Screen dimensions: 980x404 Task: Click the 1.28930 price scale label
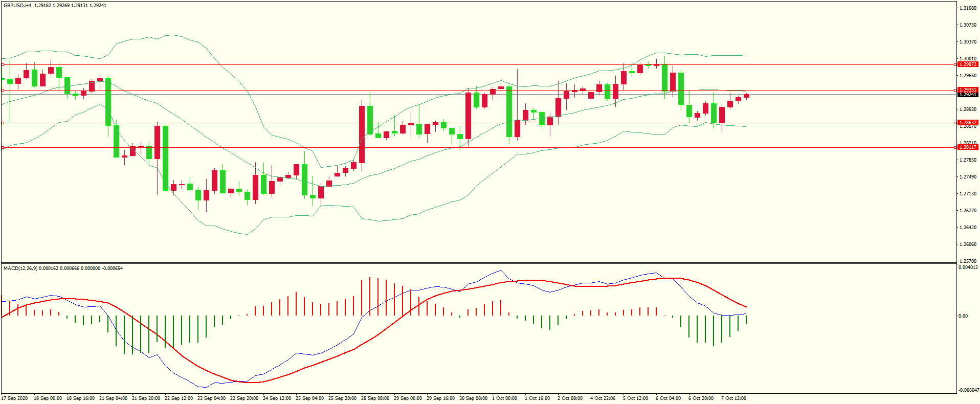point(968,109)
